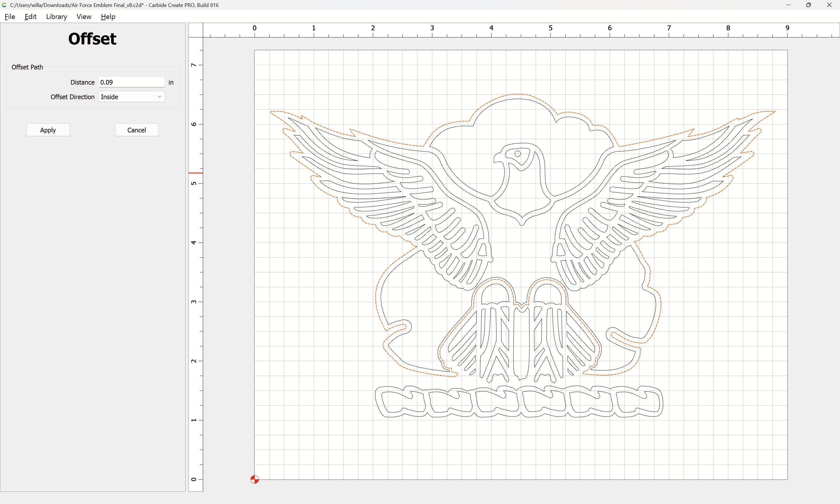Click the eagle's eye circle in the design
The height and width of the screenshot is (504, 840).
tap(517, 154)
